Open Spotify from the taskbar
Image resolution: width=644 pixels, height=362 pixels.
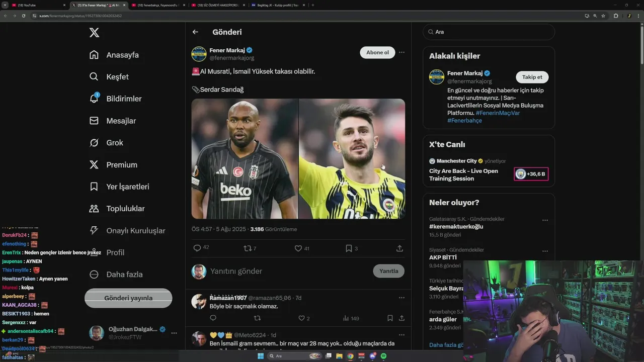384,356
